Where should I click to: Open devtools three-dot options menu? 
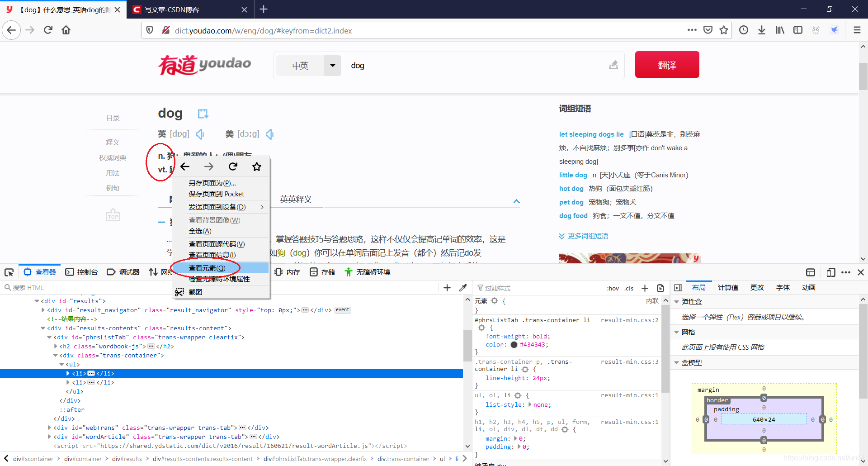tap(846, 272)
